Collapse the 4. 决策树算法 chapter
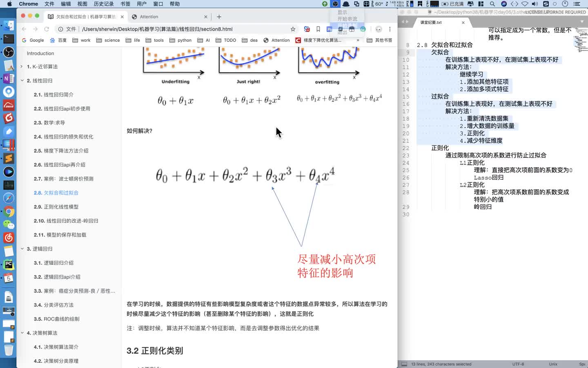 [22, 333]
